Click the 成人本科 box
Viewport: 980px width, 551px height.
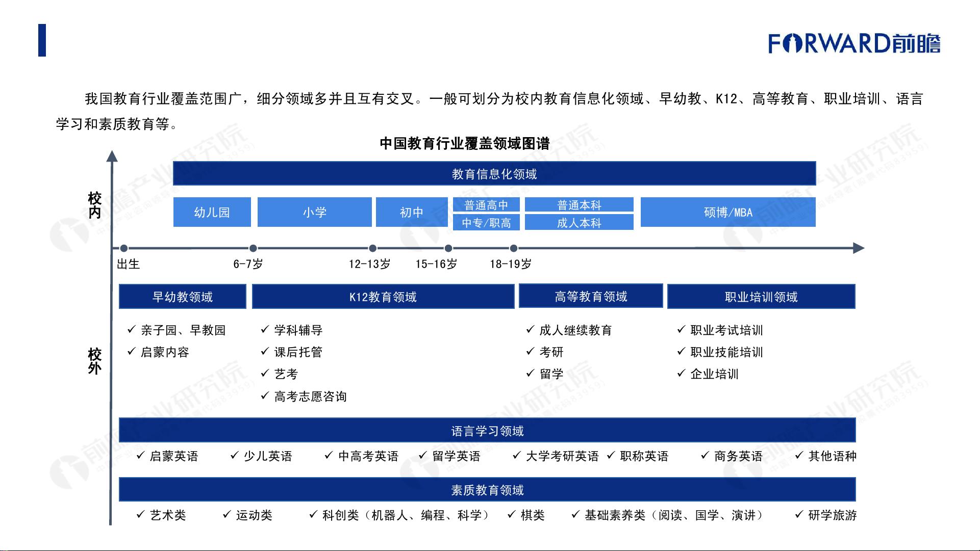click(x=579, y=223)
